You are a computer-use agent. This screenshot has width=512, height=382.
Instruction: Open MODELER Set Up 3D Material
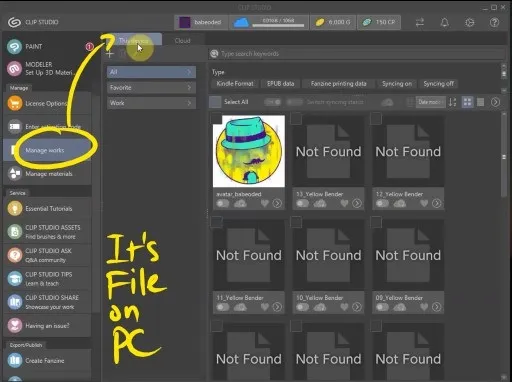tap(47, 69)
